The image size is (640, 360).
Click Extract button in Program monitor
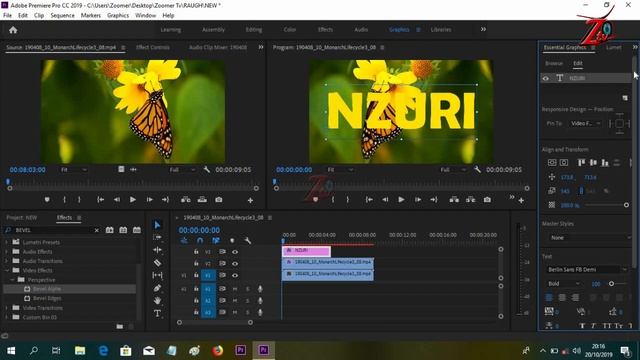471,200
